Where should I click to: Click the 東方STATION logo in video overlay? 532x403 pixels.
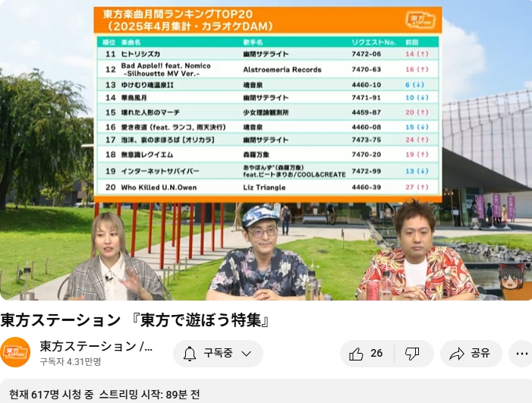click(420, 20)
